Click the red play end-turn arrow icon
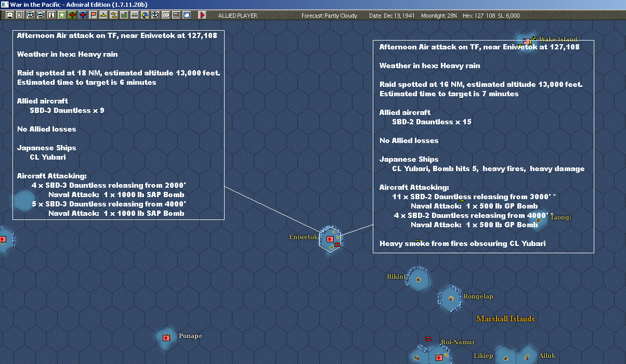The image size is (626, 364). [202, 15]
